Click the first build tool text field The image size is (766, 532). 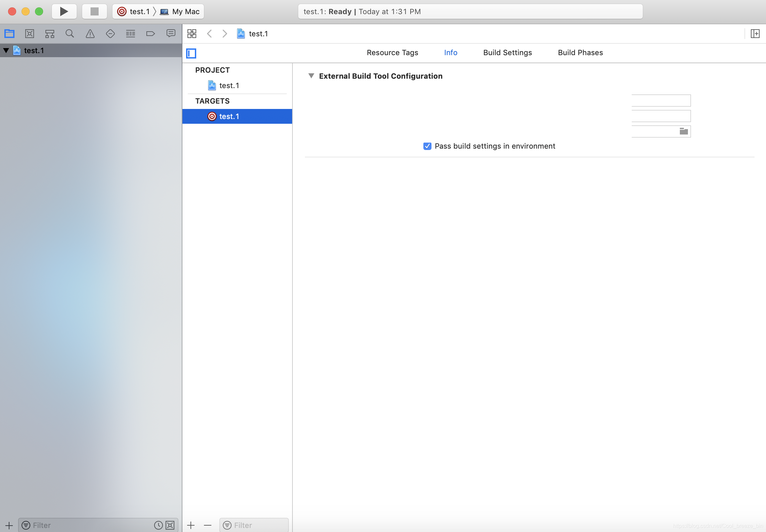(661, 101)
